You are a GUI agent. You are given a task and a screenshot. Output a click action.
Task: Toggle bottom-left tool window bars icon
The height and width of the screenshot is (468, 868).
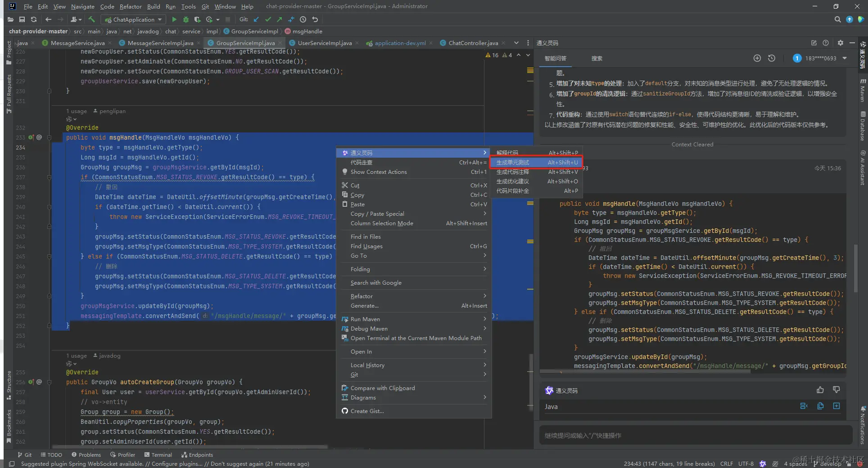[x=12, y=463]
